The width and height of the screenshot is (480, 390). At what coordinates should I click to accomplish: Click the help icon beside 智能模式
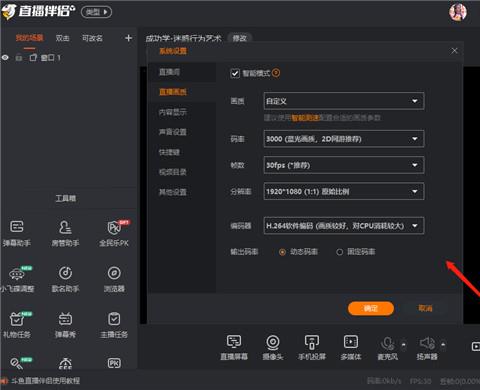[x=276, y=73]
